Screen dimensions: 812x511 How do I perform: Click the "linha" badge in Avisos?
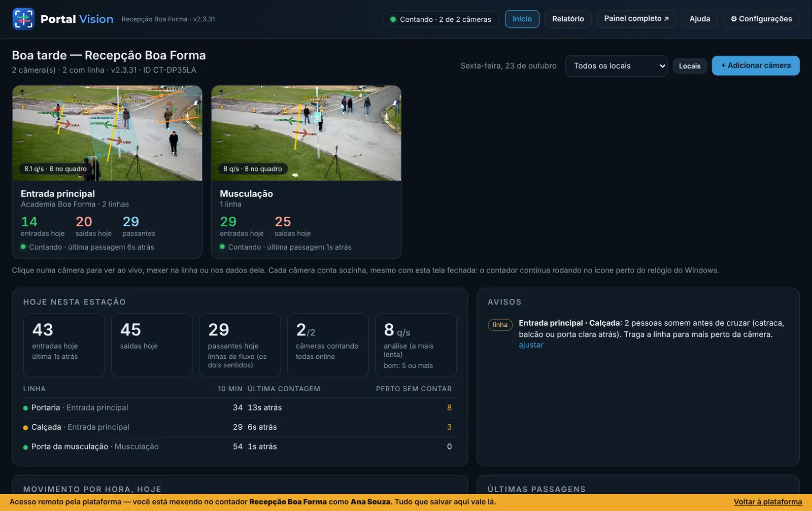click(x=500, y=325)
